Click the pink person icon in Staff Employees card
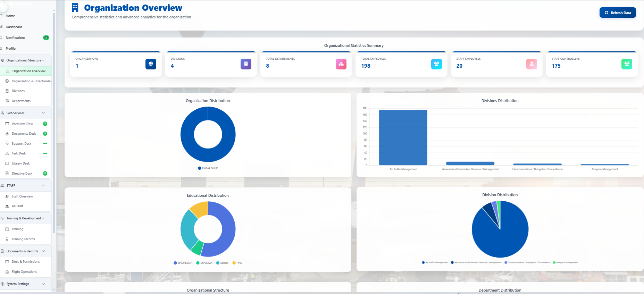 tap(532, 64)
